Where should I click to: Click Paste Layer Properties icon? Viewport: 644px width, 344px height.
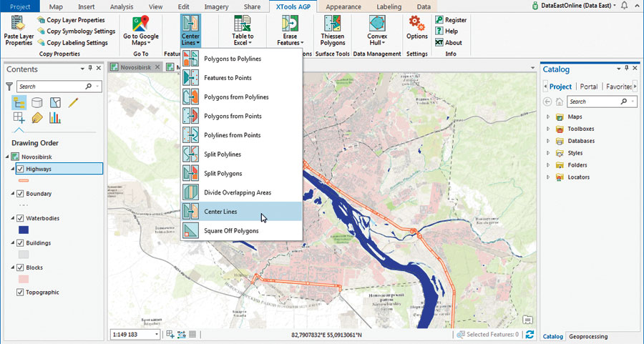[x=19, y=24]
